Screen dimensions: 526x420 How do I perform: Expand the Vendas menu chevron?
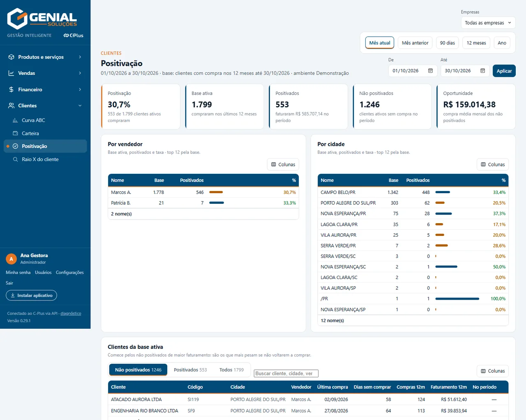(x=80, y=73)
